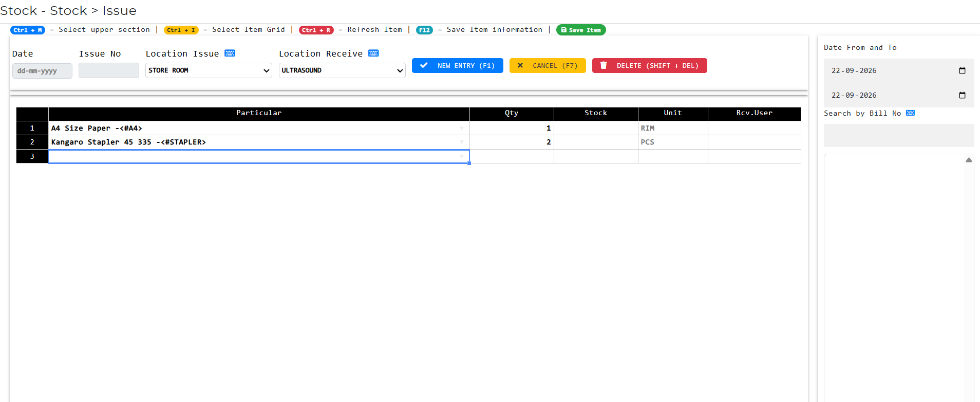980x402 pixels.
Task: Click Qty cell of Kangaro Stapler row
Action: point(512,142)
